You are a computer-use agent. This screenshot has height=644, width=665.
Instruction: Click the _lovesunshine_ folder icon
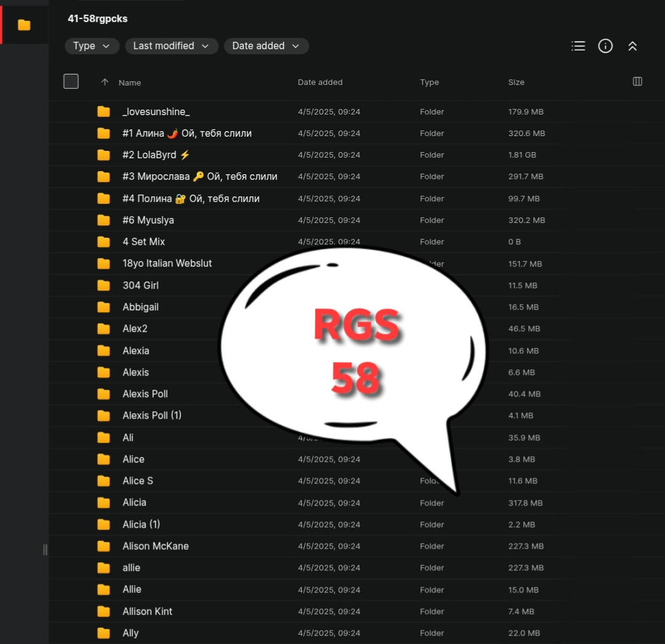tap(103, 111)
